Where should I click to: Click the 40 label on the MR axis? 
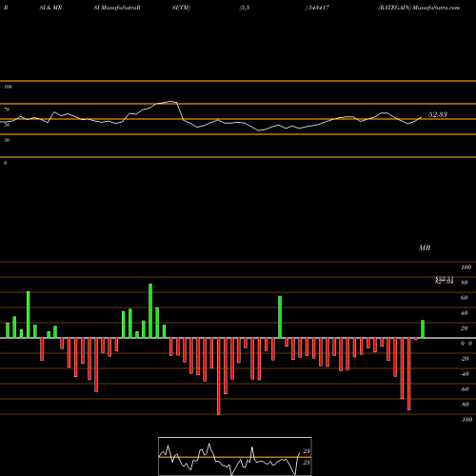[x=465, y=313]
